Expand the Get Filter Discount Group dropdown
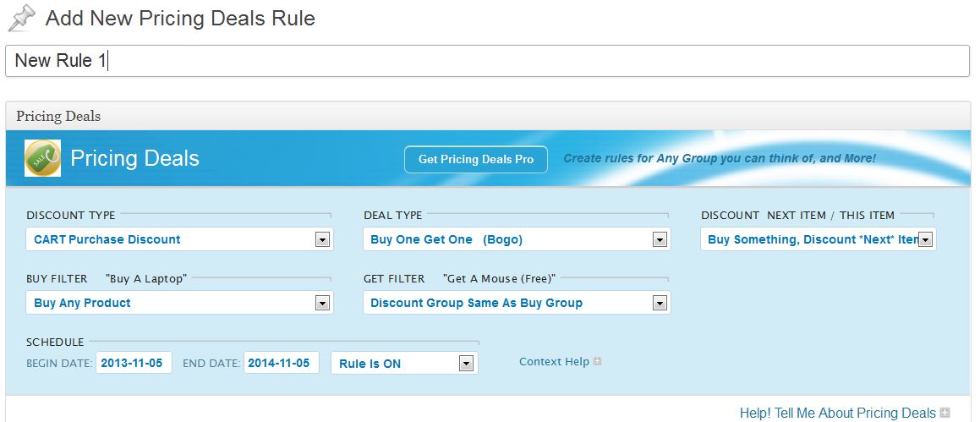The height and width of the screenshot is (422, 980). 660,304
